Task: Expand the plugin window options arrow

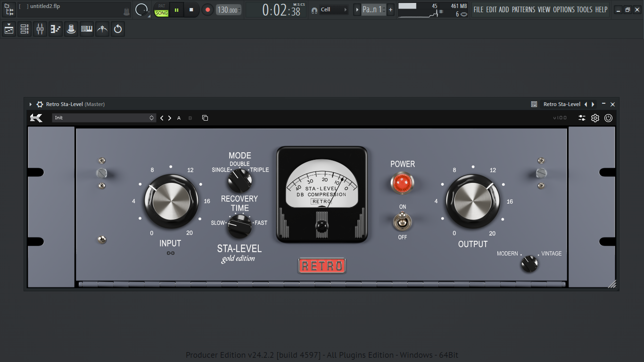Action: pos(31,104)
